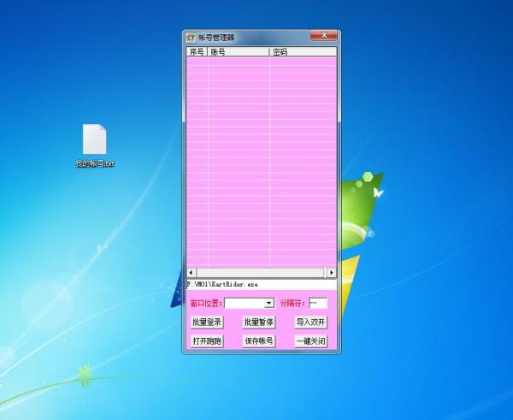Image resolution: width=513 pixels, height=420 pixels.
Task: Open the 窗口位置 dropdown
Action: 269,303
